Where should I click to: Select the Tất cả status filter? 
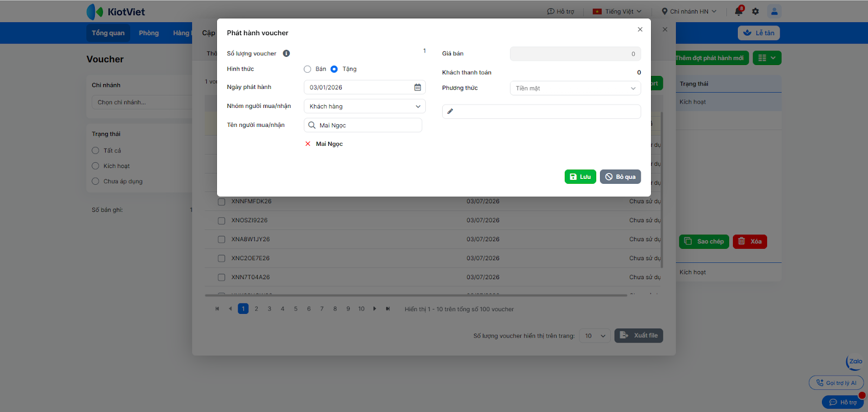95,151
